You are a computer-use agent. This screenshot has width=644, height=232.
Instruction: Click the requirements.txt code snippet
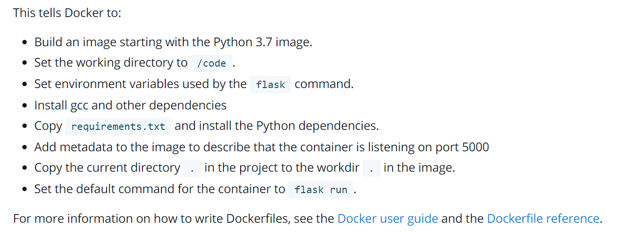[118, 126]
